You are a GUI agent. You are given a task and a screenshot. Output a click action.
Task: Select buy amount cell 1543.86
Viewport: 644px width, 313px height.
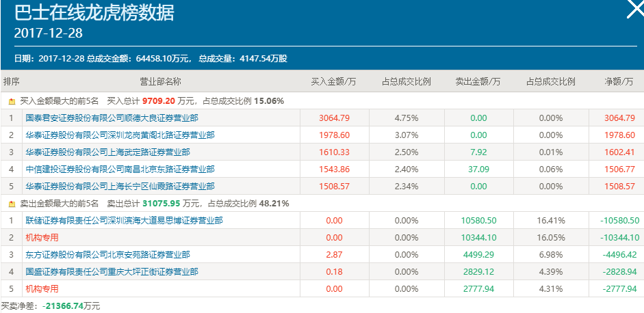(x=335, y=169)
